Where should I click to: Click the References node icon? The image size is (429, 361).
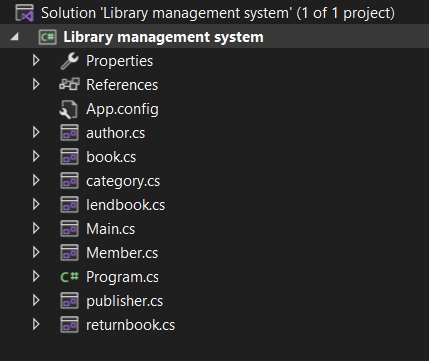69,85
